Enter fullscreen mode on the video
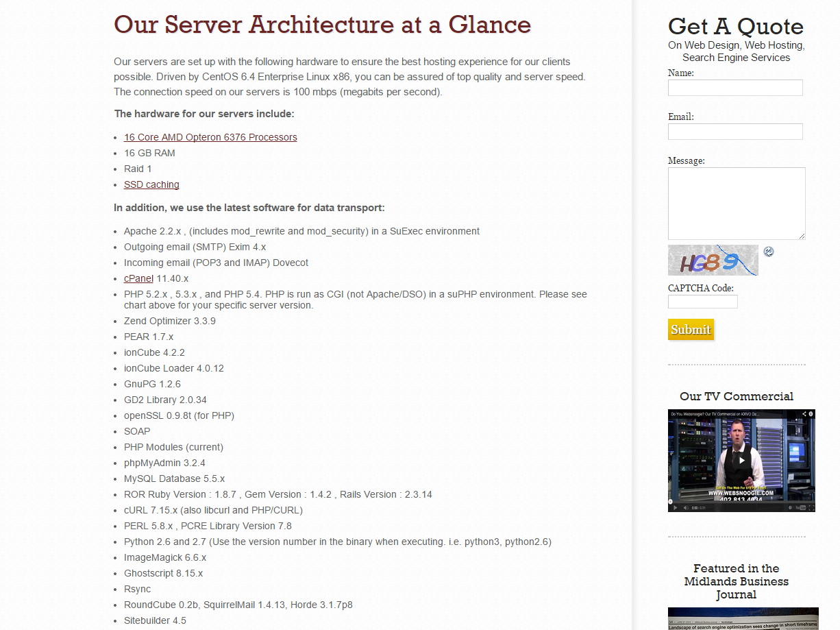Viewport: 840px width, 630px height. [811, 508]
